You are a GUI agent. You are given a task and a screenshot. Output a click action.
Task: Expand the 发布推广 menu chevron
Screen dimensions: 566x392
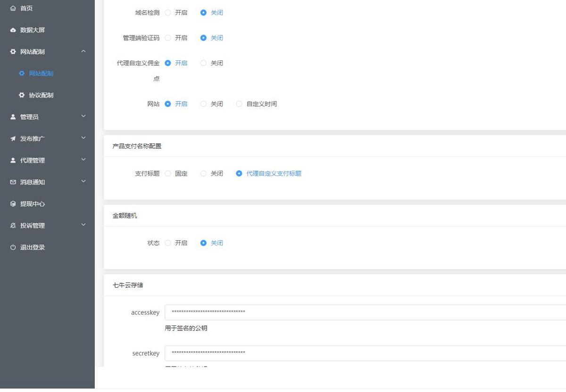(83, 138)
